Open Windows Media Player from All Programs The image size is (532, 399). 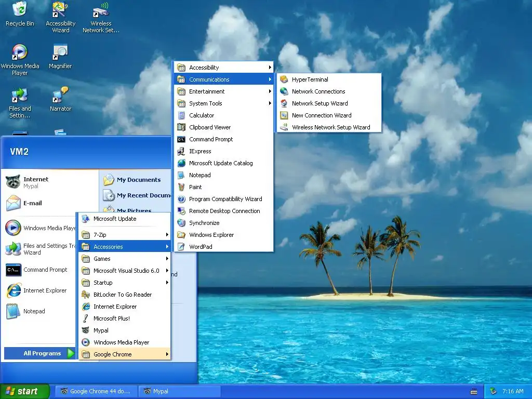[125, 342]
